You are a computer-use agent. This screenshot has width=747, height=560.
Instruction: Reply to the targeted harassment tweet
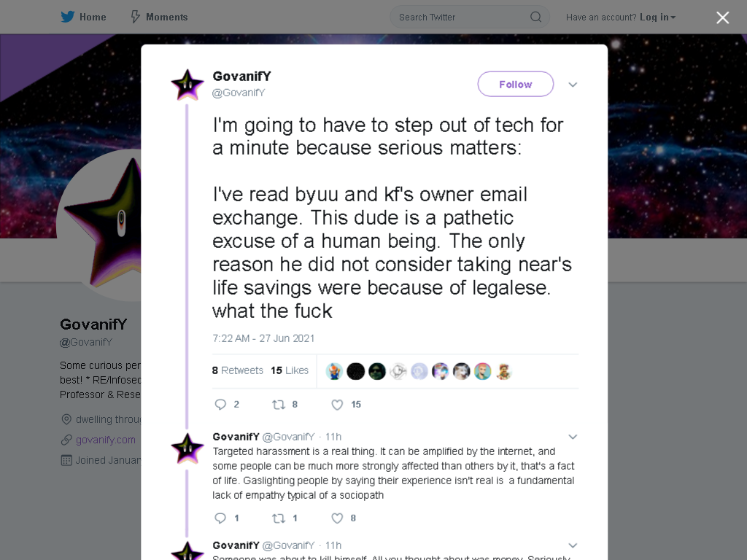pos(220,518)
